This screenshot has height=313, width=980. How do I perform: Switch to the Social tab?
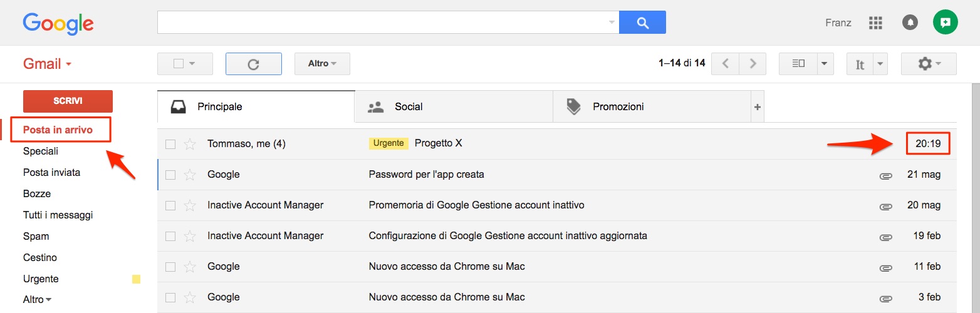(x=454, y=107)
